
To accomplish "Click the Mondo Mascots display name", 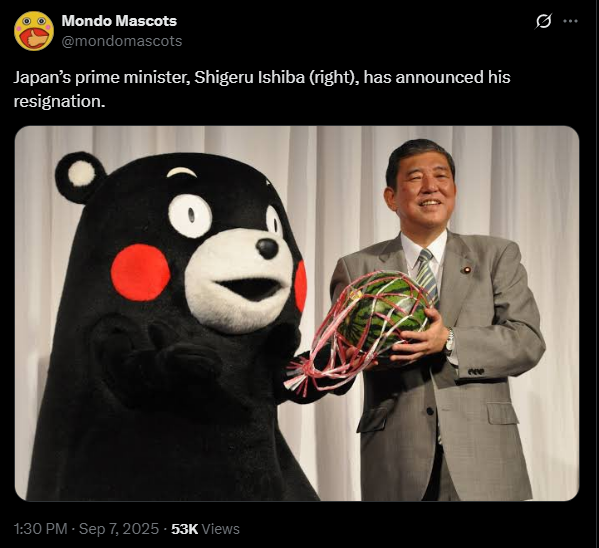I will click(x=119, y=21).
